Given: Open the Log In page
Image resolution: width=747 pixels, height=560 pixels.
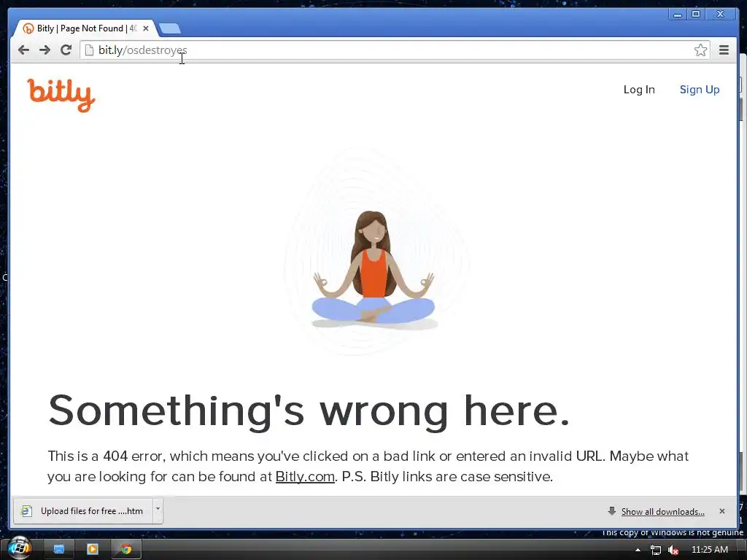Looking at the screenshot, I should coord(639,90).
